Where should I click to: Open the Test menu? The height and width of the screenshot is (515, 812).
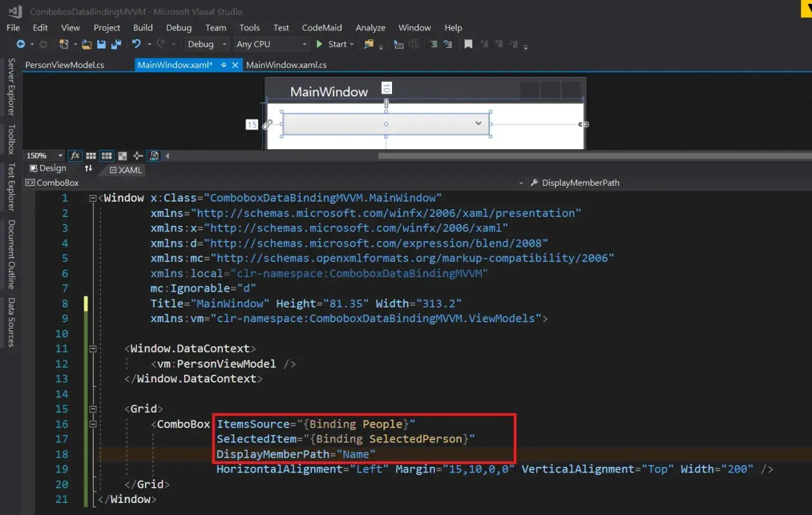click(281, 27)
